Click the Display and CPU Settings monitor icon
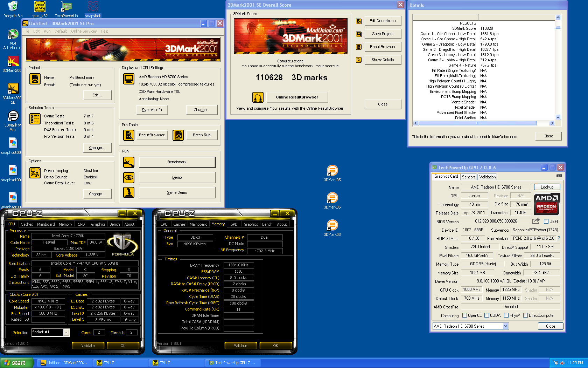The image size is (588, 368). pos(129,79)
